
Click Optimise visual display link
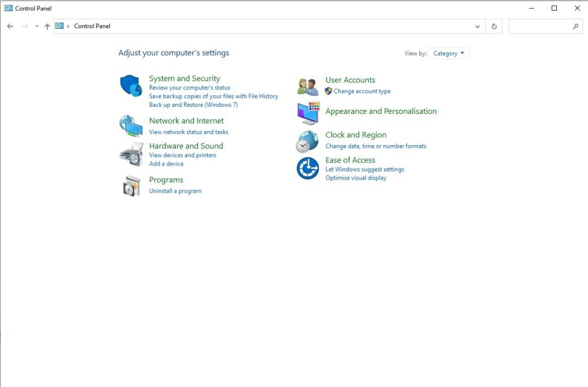(356, 178)
